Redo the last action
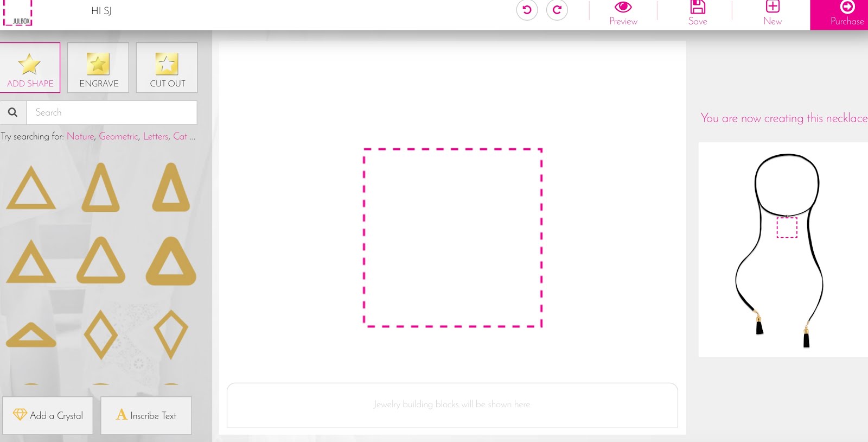This screenshot has height=442, width=868. tap(557, 10)
